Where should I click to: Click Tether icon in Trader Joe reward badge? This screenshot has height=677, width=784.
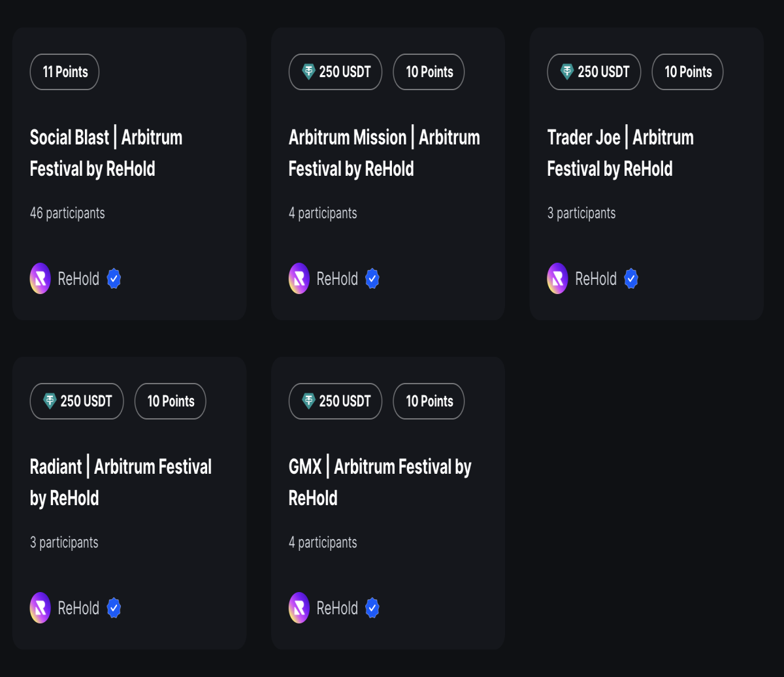[568, 72]
